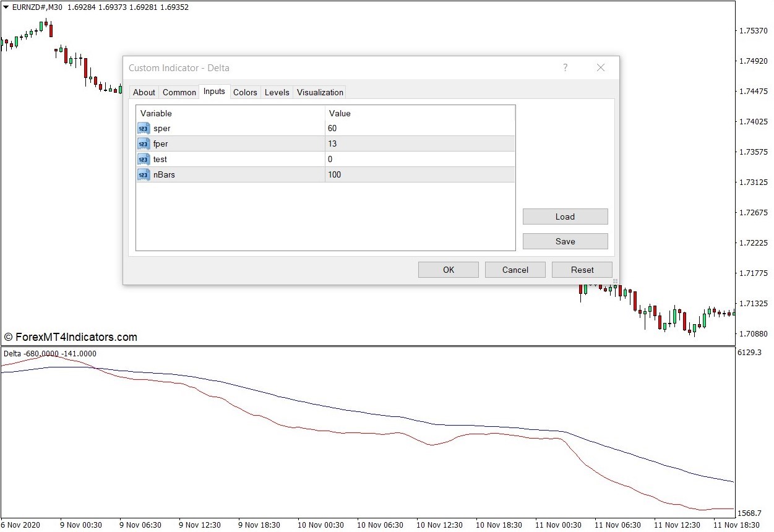Image resolution: width=774 pixels, height=532 pixels.
Task: Click the Reset button
Action: pos(582,270)
